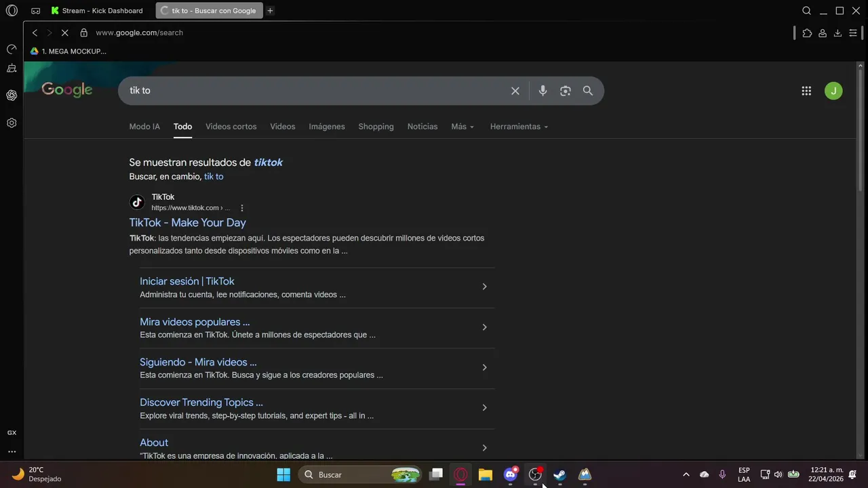Viewport: 868px width, 488px height.
Task: Open tab search magnifier in title bar
Action: (x=807, y=11)
